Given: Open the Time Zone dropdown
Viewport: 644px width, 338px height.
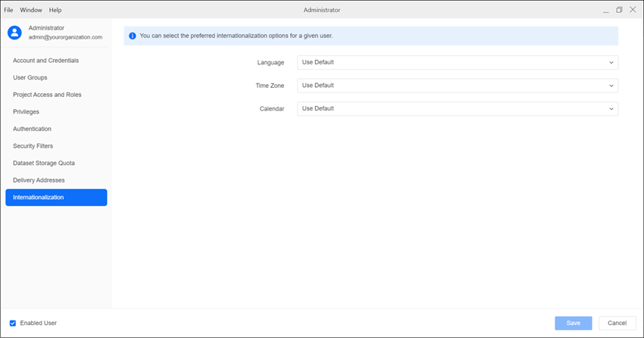Looking at the screenshot, I should click(457, 86).
